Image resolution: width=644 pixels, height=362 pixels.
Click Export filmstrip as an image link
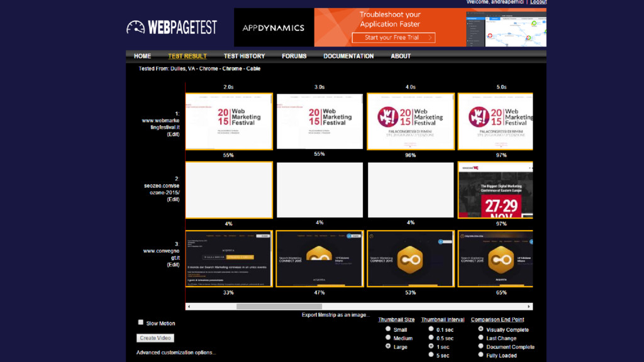pos(336,315)
